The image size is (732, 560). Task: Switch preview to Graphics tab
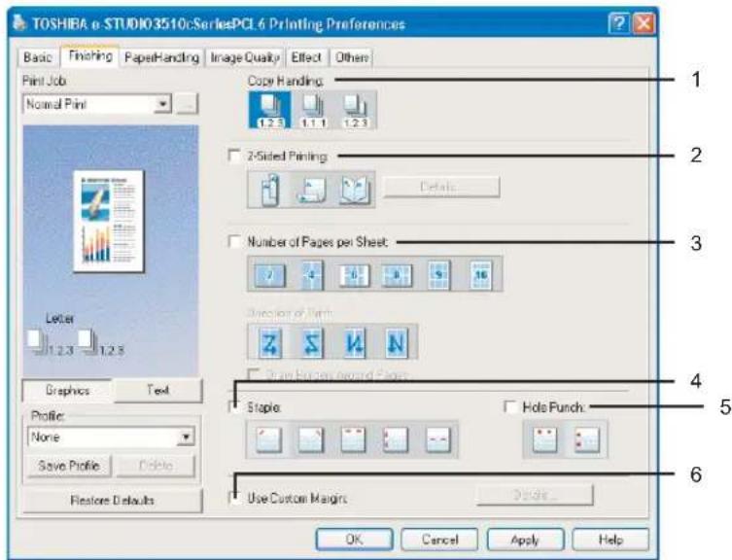pos(67,391)
